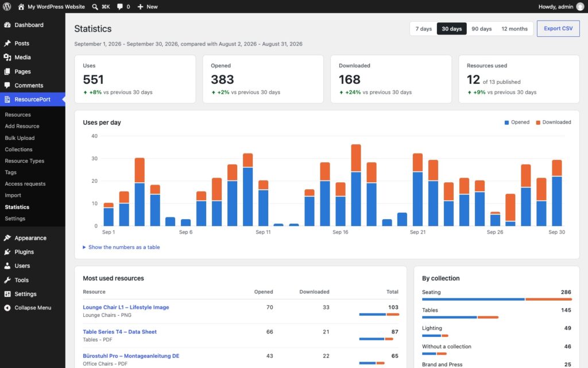Image resolution: width=588 pixels, height=368 pixels.
Task: Click the total value 103
Action: click(x=393, y=307)
